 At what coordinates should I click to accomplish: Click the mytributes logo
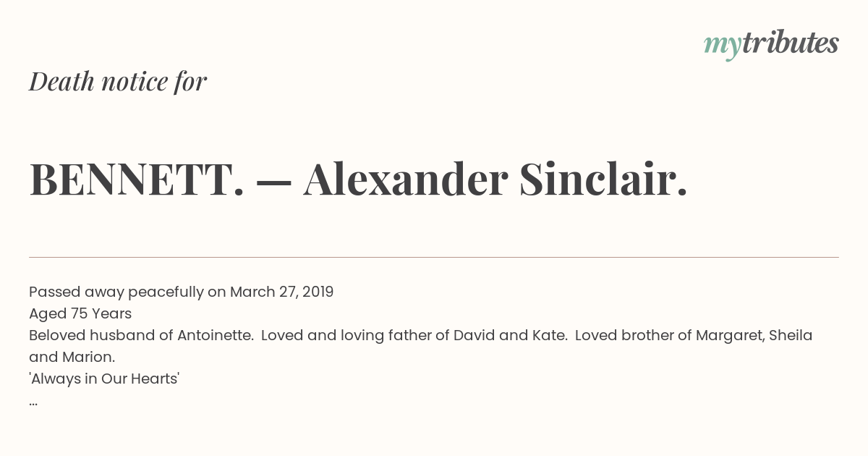click(771, 45)
